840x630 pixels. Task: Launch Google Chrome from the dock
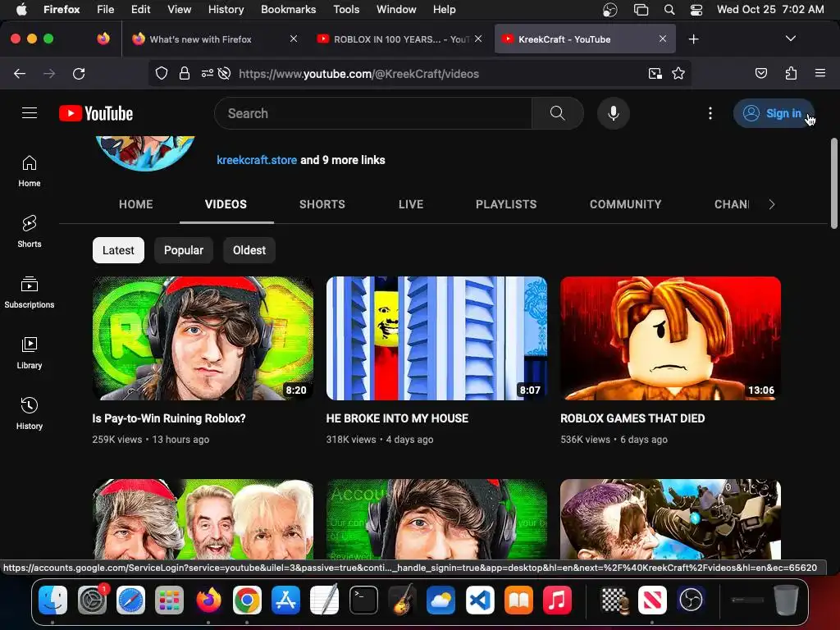pyautogui.click(x=247, y=600)
